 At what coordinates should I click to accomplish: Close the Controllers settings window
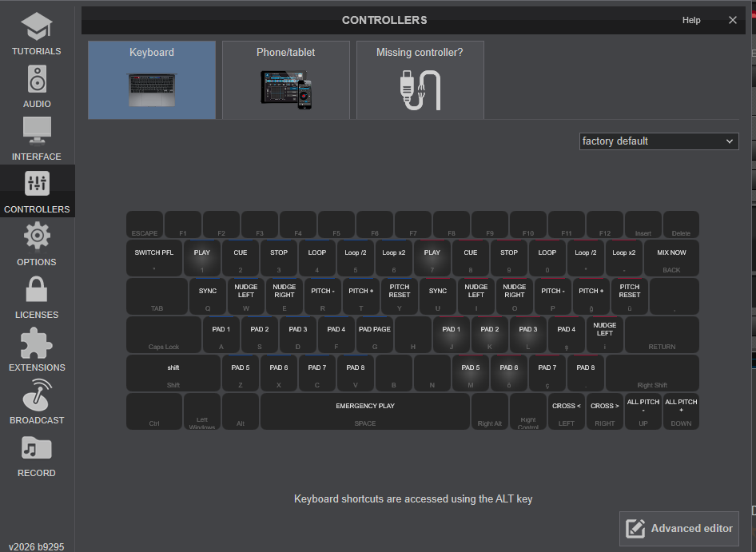pyautogui.click(x=732, y=20)
